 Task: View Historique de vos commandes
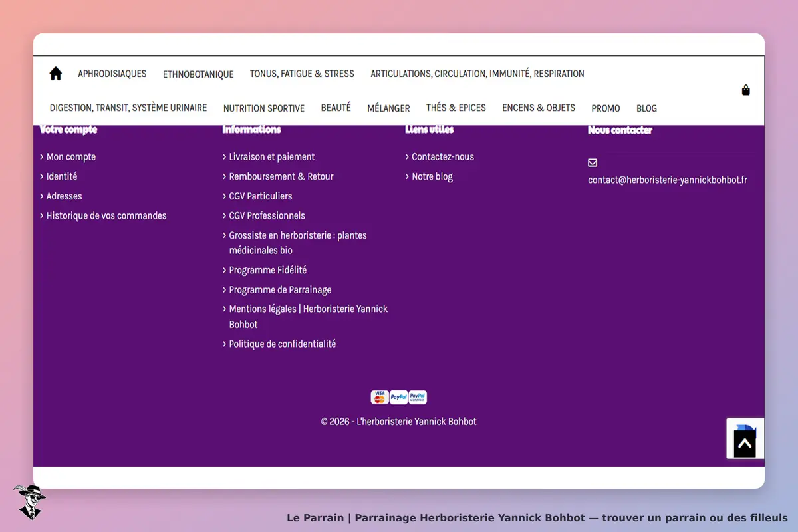[x=106, y=215]
